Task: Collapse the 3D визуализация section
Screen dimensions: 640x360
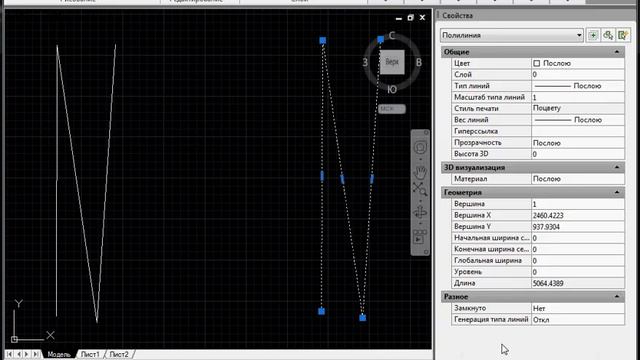Action: tap(617, 167)
